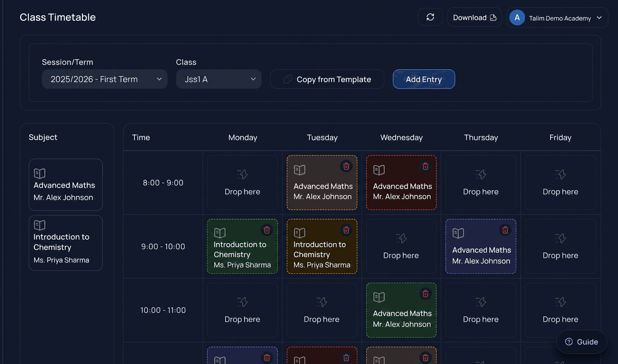This screenshot has width=618, height=364.
Task: Click Tuesday 10:00 - 11:00 drop slot
Action: point(322,310)
